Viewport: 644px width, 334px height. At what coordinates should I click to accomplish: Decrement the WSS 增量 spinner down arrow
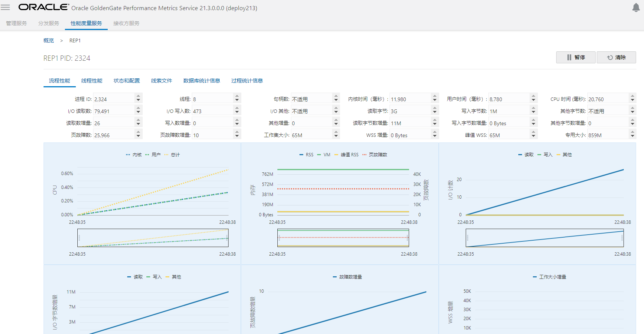pos(435,136)
